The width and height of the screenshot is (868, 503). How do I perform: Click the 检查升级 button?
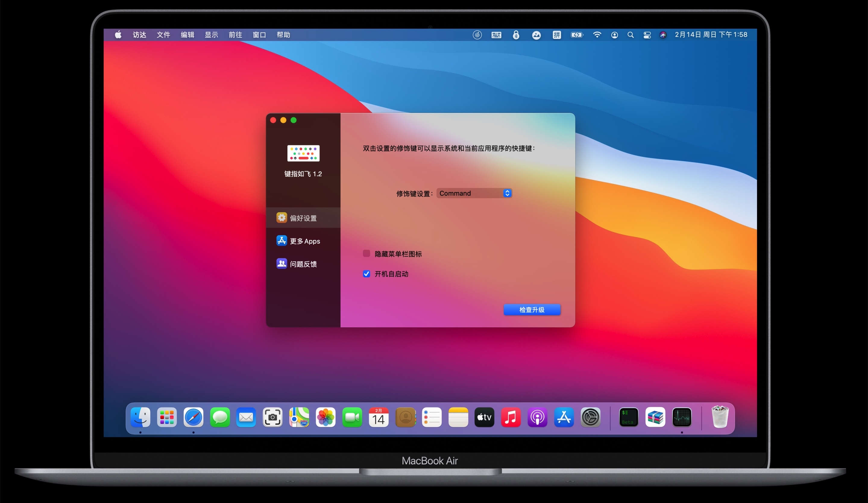(x=532, y=310)
